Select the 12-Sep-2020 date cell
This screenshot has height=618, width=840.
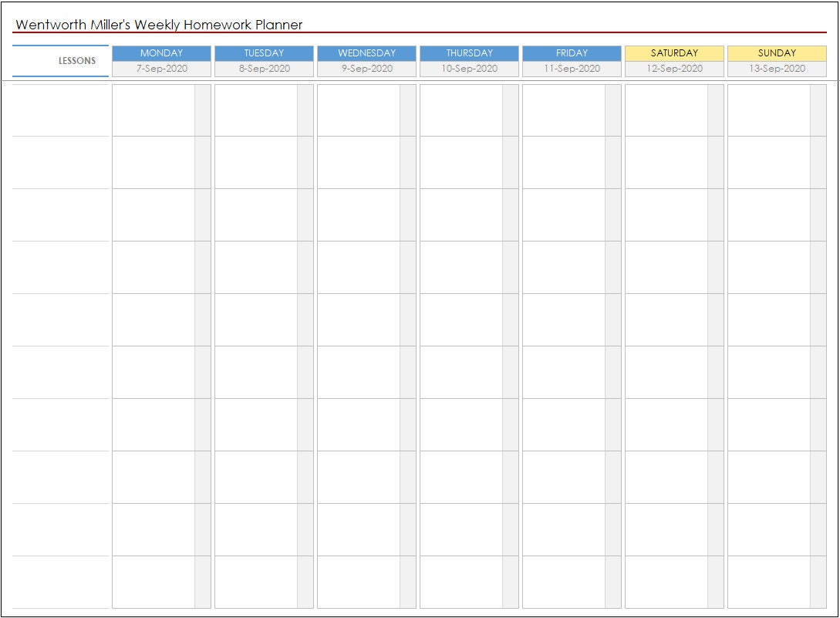coord(675,69)
